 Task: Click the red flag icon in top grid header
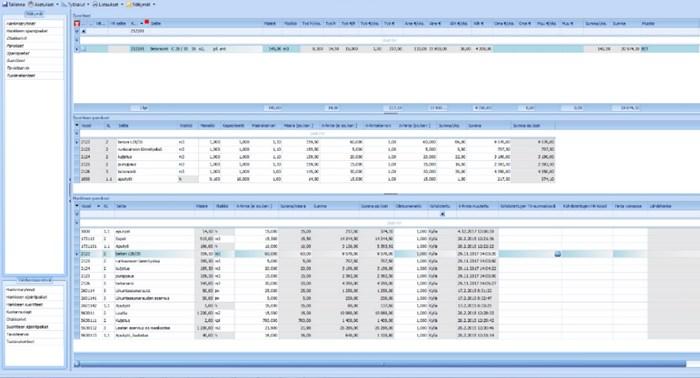click(x=146, y=22)
